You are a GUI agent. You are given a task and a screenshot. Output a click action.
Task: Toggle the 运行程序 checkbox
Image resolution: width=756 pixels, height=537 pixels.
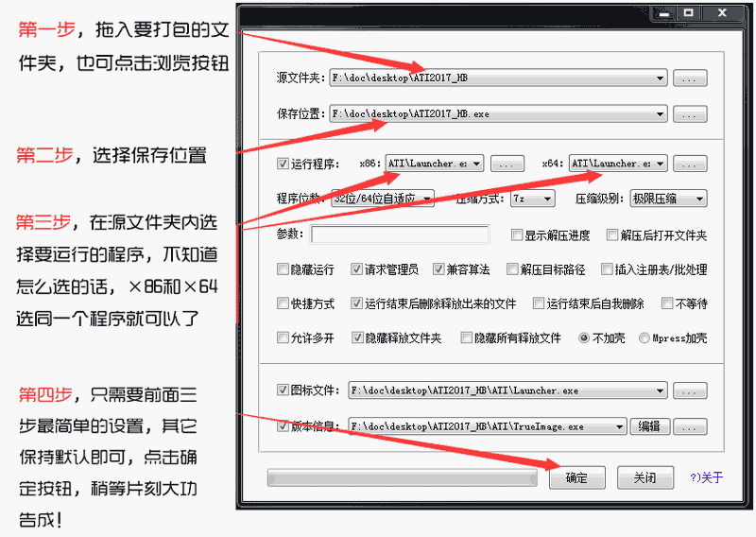pyautogui.click(x=283, y=164)
